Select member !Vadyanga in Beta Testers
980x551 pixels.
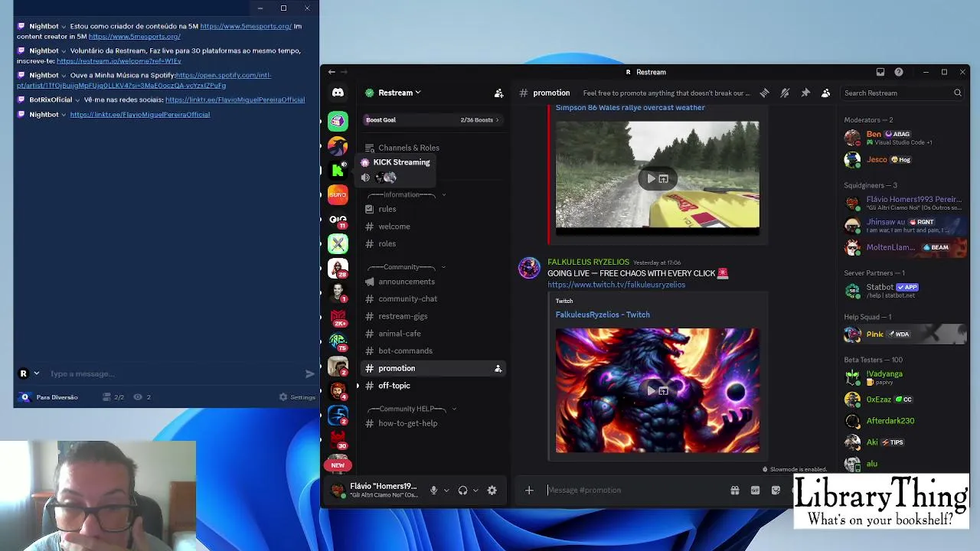pyautogui.click(x=903, y=377)
